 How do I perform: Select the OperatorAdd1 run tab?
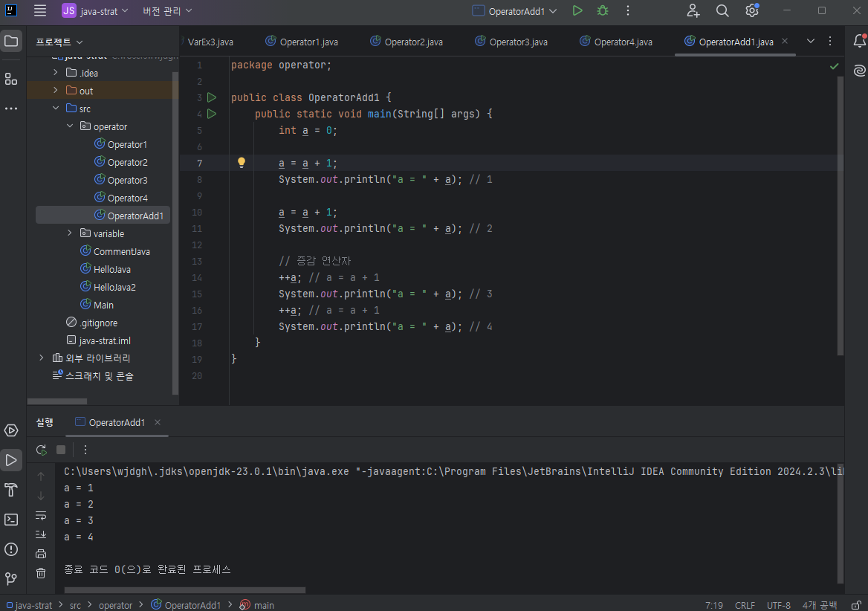(x=117, y=422)
